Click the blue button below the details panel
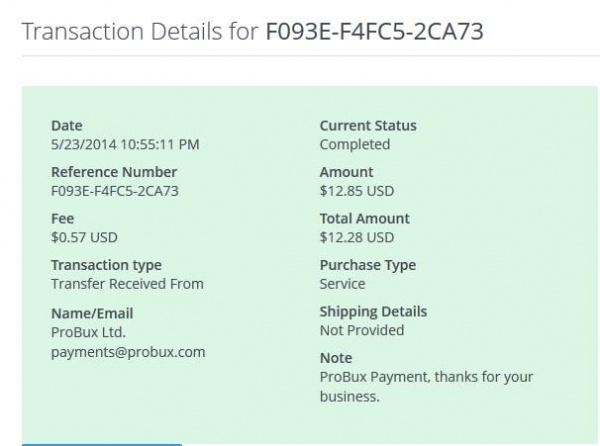The width and height of the screenshot is (600, 446). (x=102, y=443)
